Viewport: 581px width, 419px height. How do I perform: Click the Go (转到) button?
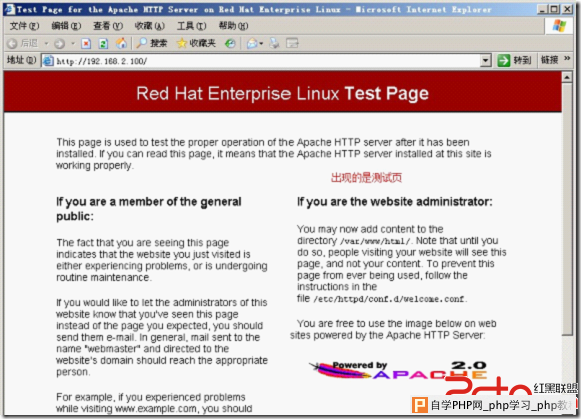pos(514,60)
